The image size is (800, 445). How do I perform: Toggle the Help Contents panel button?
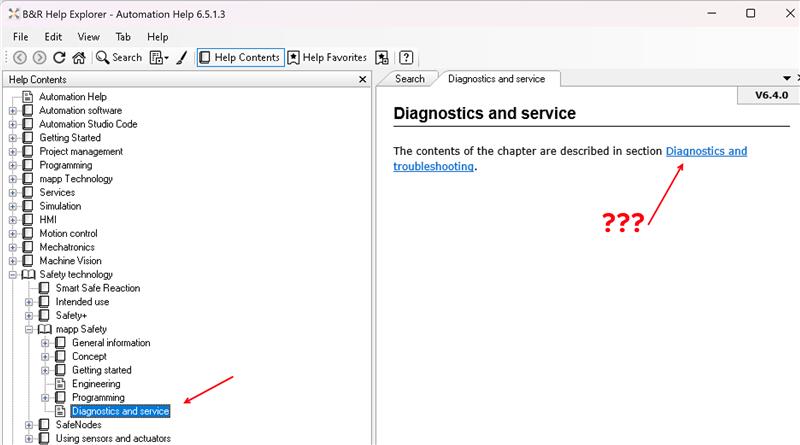pyautogui.click(x=240, y=58)
